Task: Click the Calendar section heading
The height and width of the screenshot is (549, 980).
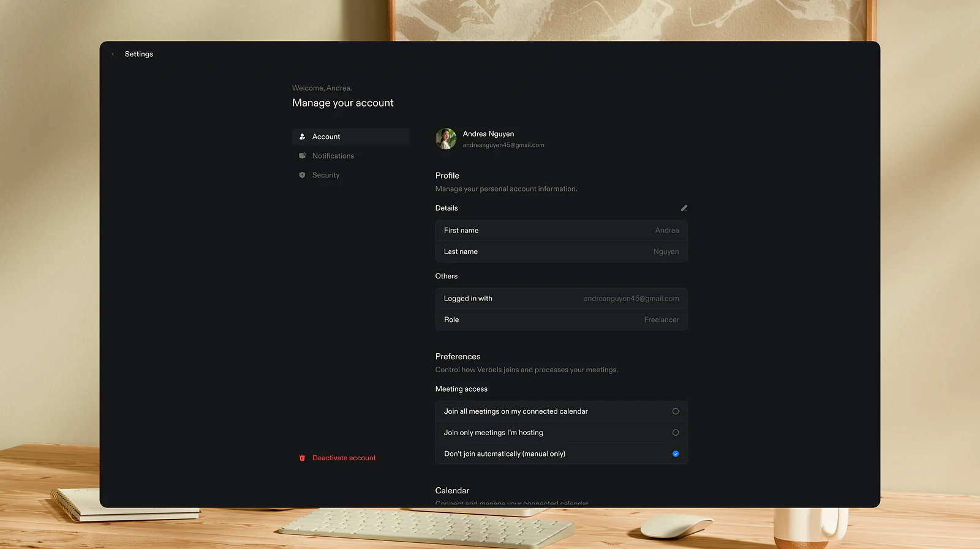Action: coord(452,491)
